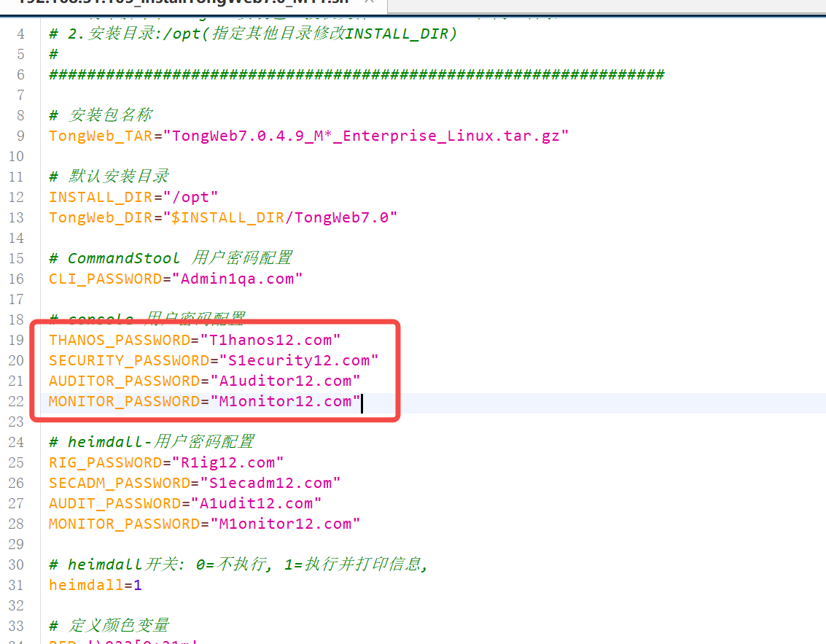Click line number 31 in the gutter
Viewport: 826px width, 644px height.
(x=16, y=586)
